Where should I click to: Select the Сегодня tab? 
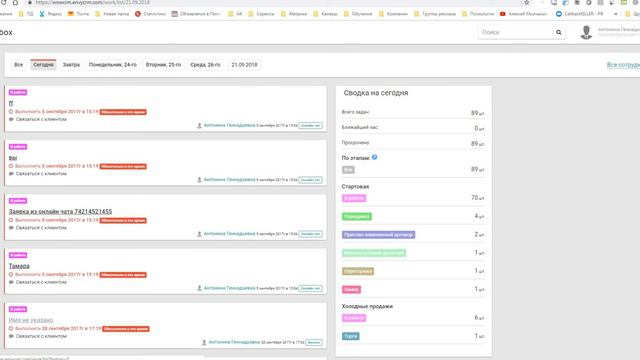coord(43,65)
